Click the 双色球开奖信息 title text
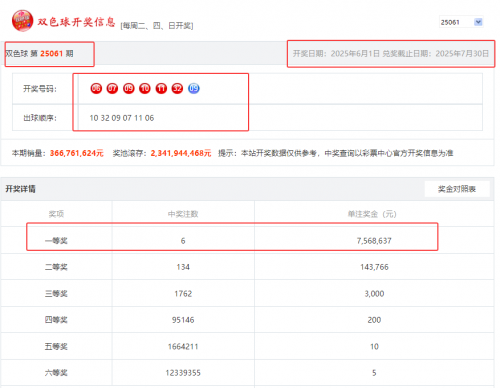Image resolution: width=500 pixels, height=388 pixels. pos(76,22)
